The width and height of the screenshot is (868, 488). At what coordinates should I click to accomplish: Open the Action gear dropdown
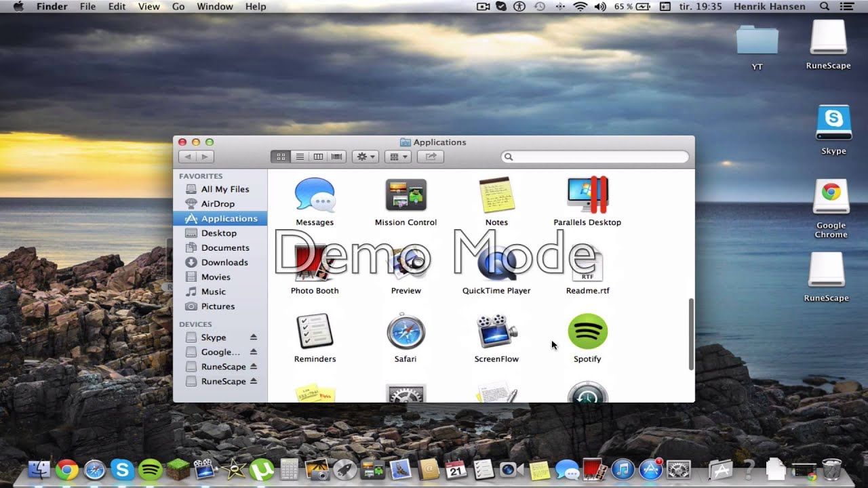pyautogui.click(x=366, y=157)
